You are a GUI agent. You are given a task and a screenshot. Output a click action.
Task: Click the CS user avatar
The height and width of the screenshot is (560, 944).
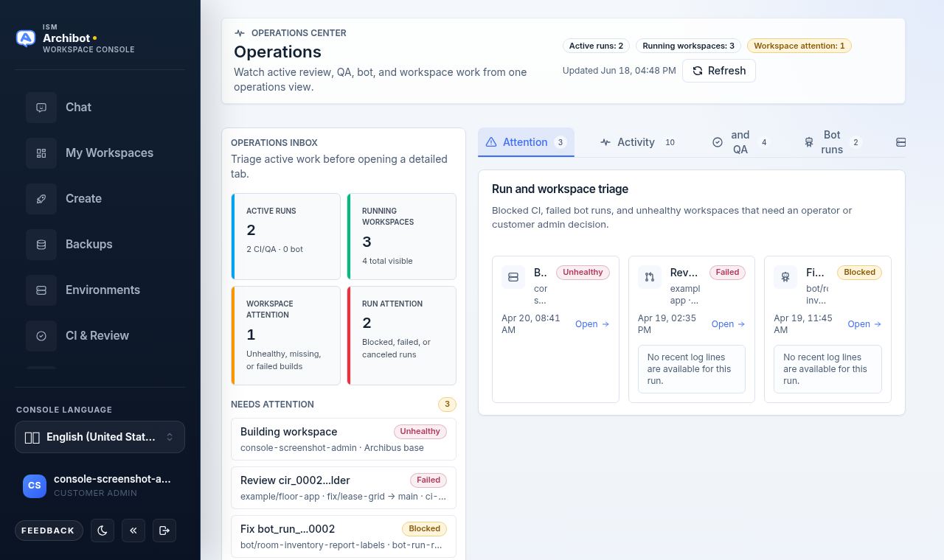35,486
